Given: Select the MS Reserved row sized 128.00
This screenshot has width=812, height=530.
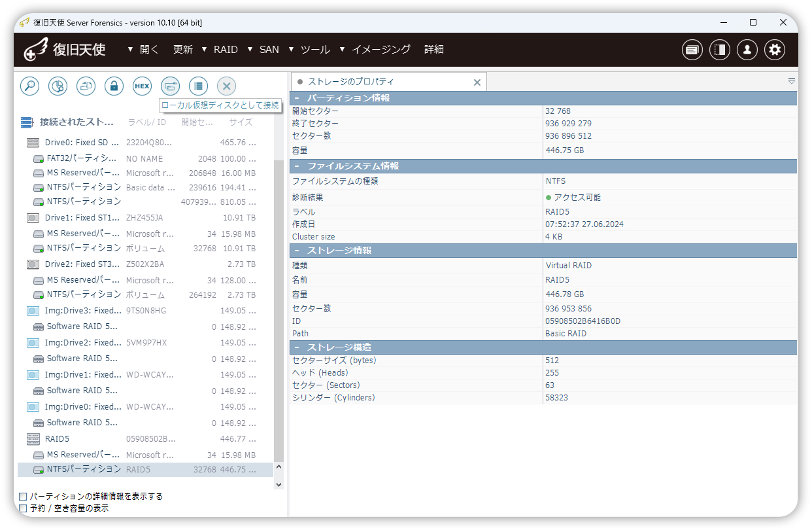Looking at the screenshot, I should pos(145,280).
